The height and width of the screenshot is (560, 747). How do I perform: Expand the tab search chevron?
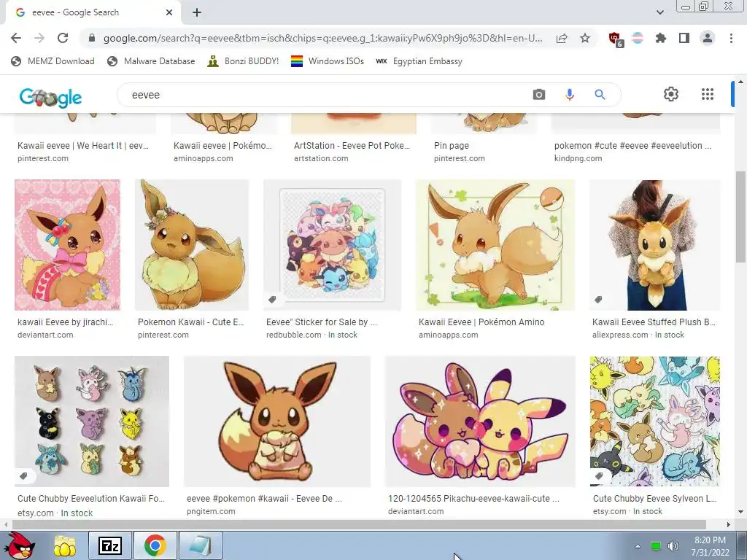coord(659,12)
